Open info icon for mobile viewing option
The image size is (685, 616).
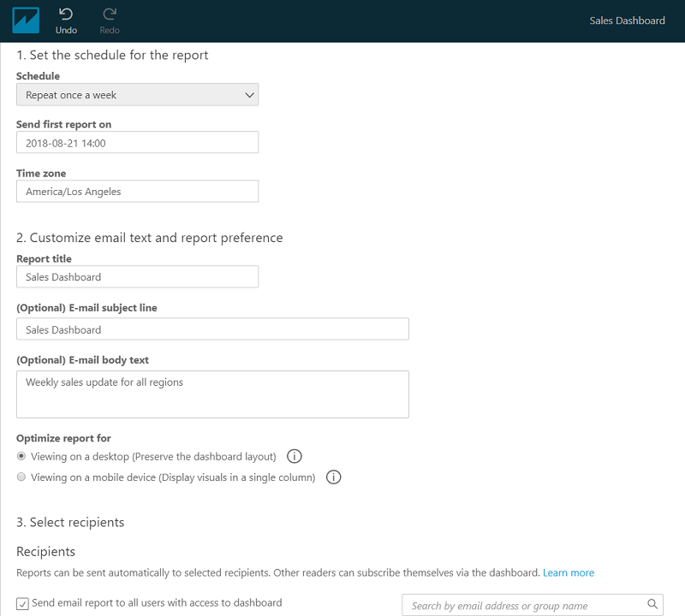tap(333, 477)
